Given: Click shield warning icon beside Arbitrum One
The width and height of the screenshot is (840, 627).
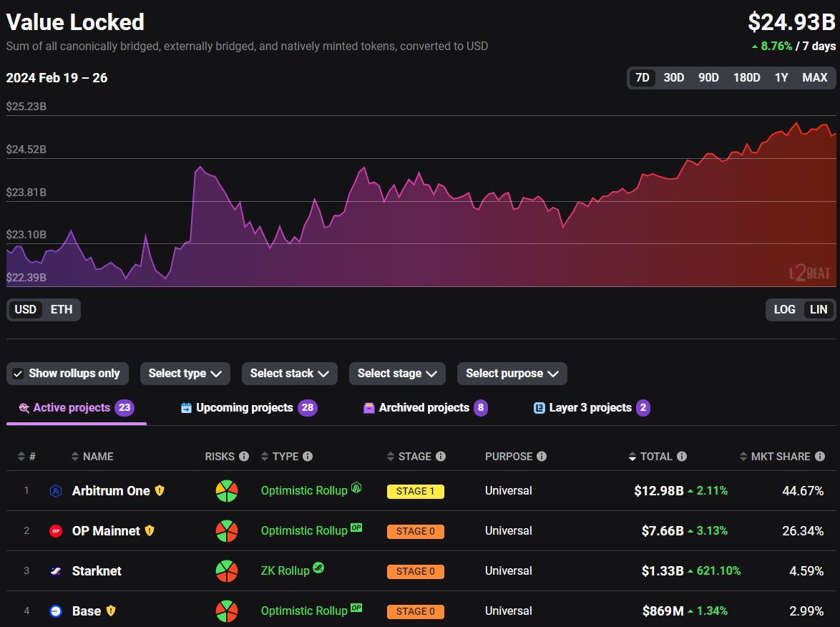Looking at the screenshot, I should 160,491.
